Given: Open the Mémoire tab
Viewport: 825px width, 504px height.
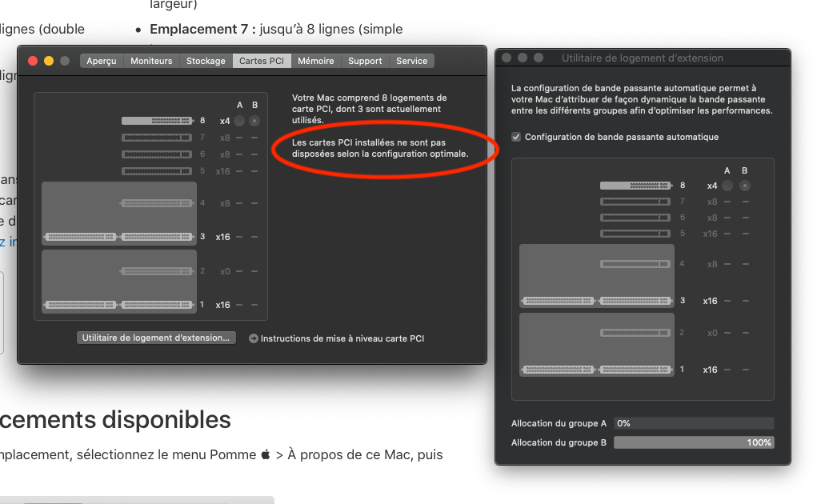Looking at the screenshot, I should (x=316, y=61).
